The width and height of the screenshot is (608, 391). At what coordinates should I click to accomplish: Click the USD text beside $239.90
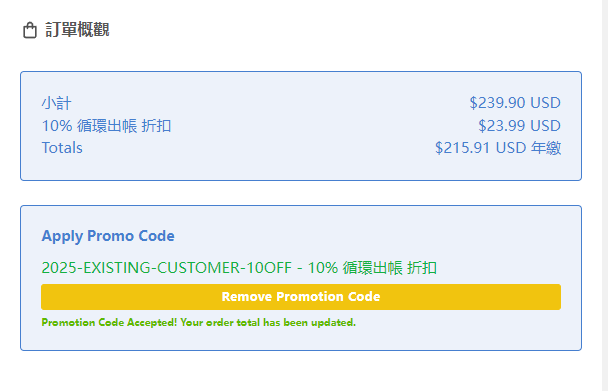pyautogui.click(x=545, y=103)
